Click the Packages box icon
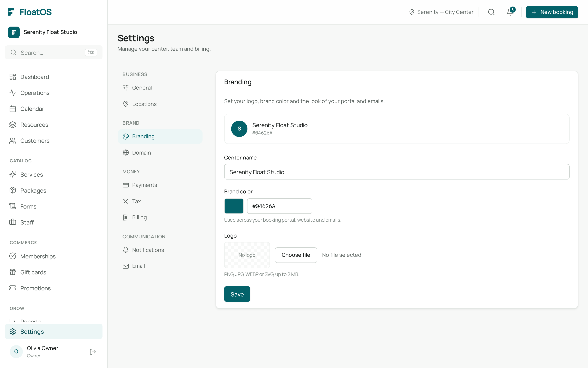 click(13, 190)
